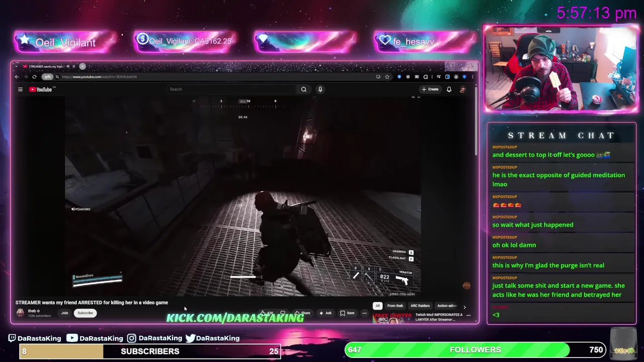The width and height of the screenshot is (644, 362).
Task: Open the YouTube hamburger guide menu
Action: pyautogui.click(x=20, y=89)
